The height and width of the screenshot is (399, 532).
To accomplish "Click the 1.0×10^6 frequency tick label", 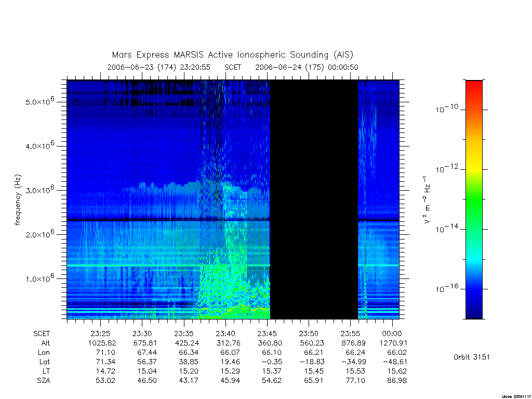I will 39,278.
